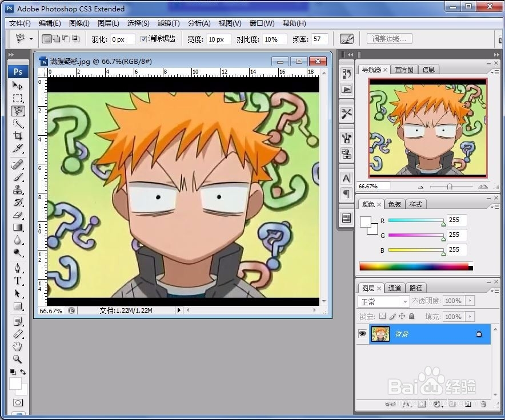Toggle the anti-alias (消除锯齿) checkbox
Screen dimensions: 505x420
coord(143,39)
